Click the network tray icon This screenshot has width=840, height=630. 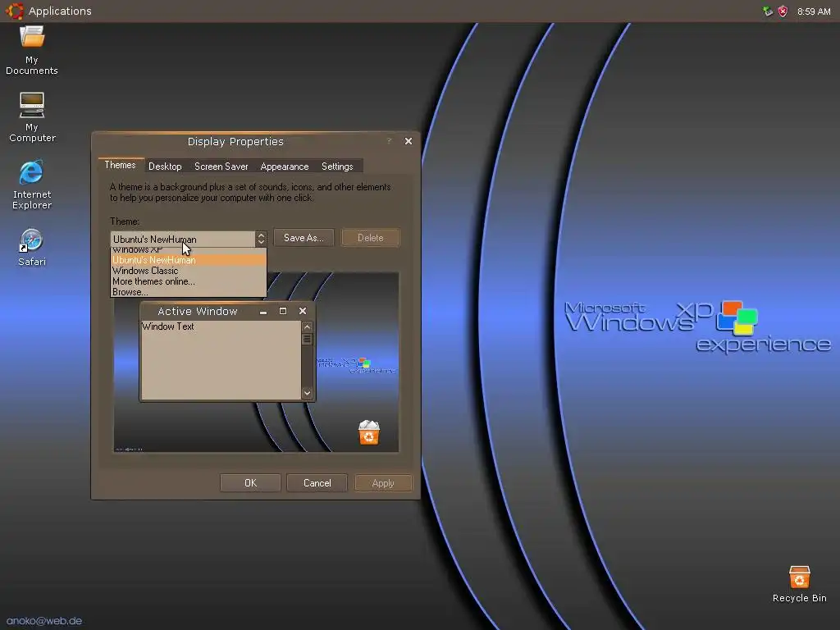pyautogui.click(x=768, y=11)
